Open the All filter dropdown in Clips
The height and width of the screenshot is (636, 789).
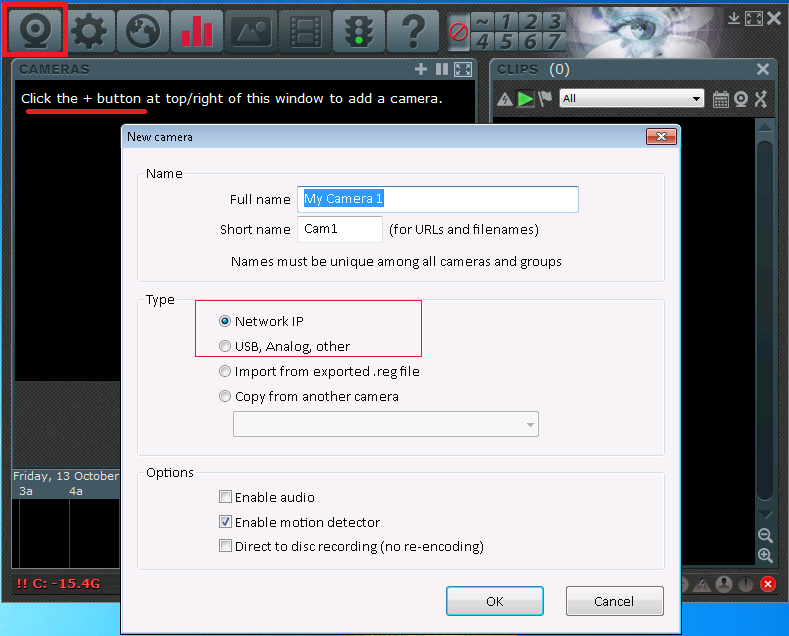[632, 98]
